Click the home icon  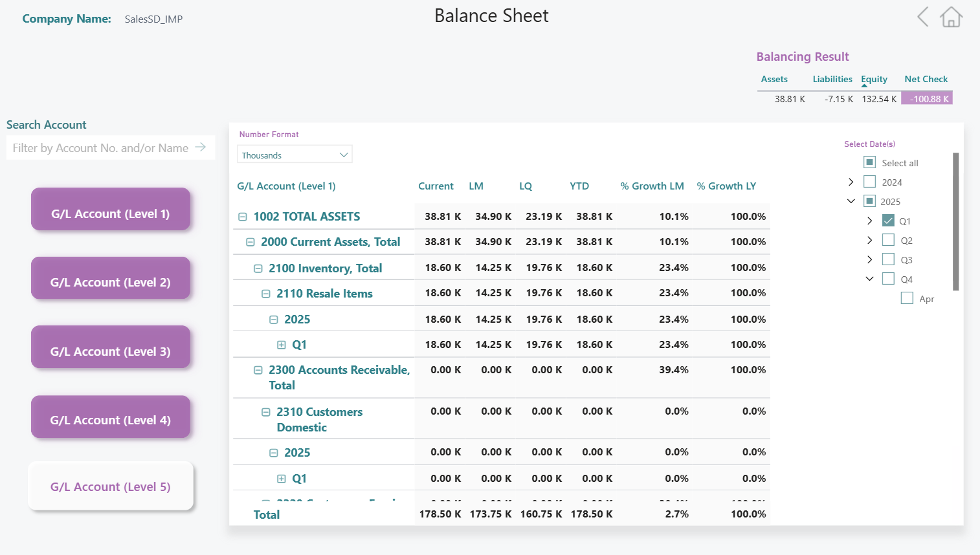(x=951, y=17)
